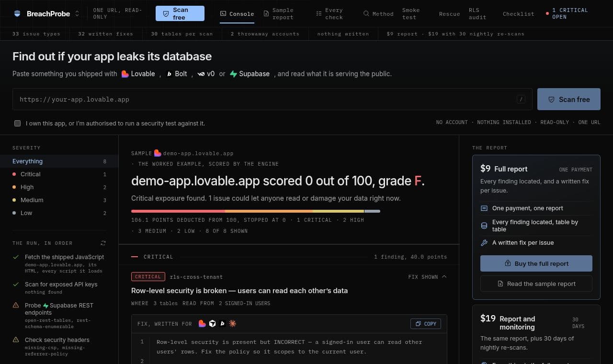Focus the app URL input field

tap(272, 99)
